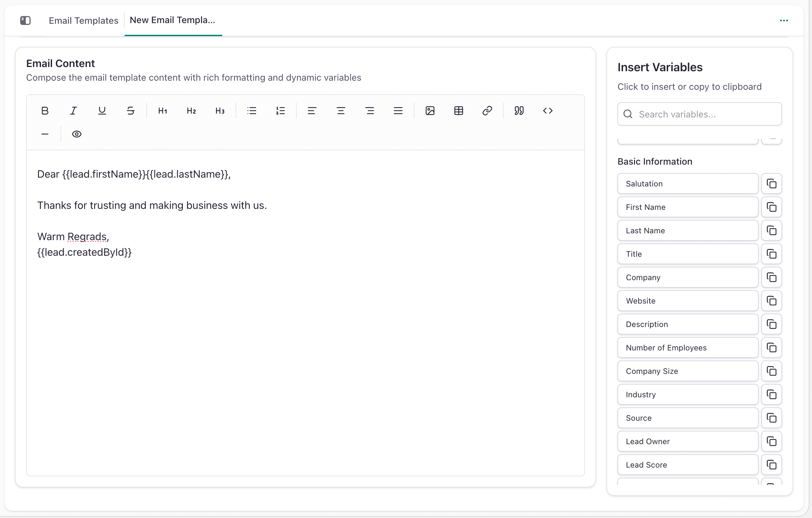Set Heading 3 style

click(220, 111)
